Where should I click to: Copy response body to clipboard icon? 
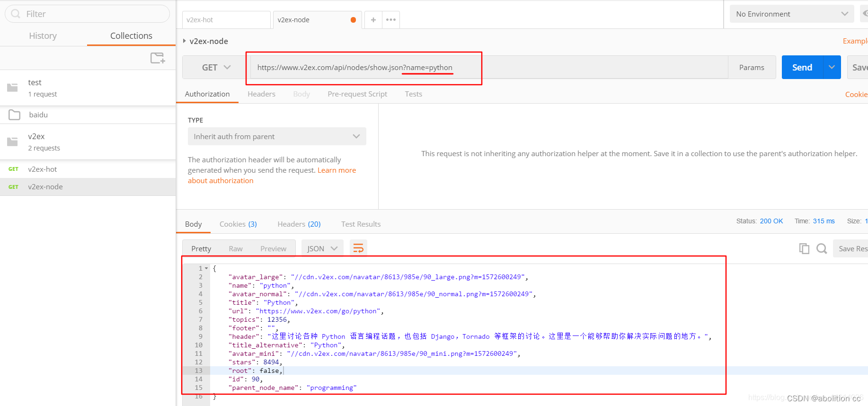pos(804,248)
